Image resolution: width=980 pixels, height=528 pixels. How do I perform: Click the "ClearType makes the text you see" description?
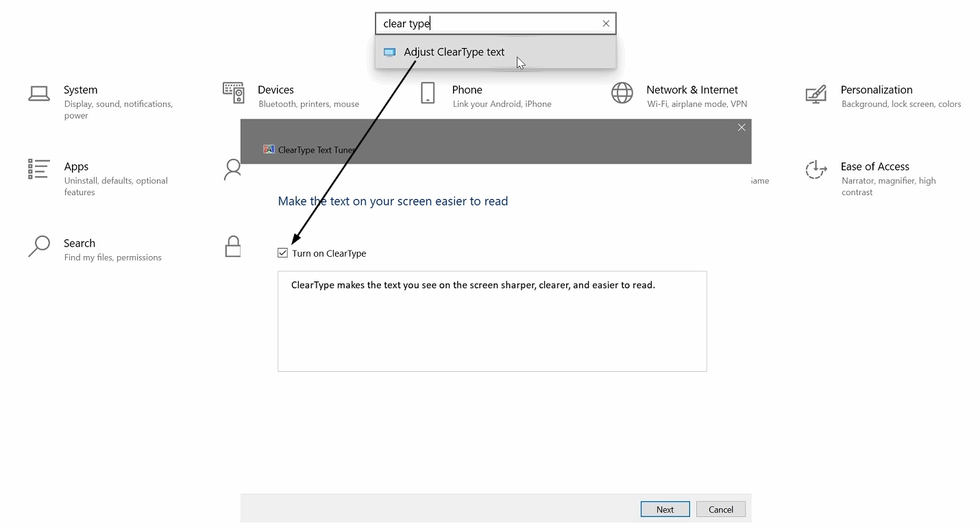pos(473,285)
